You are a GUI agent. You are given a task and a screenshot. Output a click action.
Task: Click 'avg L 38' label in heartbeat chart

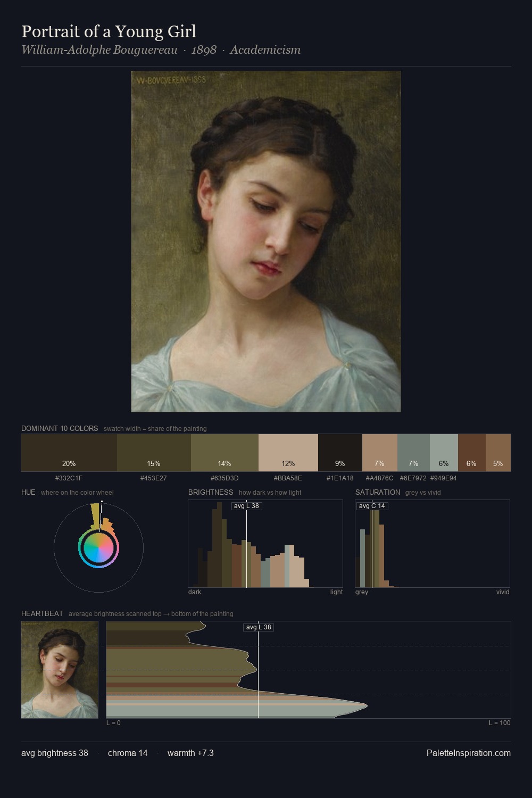pos(259,627)
